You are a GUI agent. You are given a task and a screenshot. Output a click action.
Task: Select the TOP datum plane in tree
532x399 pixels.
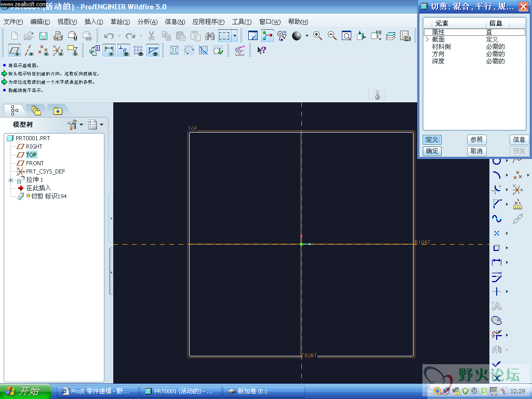[31, 155]
